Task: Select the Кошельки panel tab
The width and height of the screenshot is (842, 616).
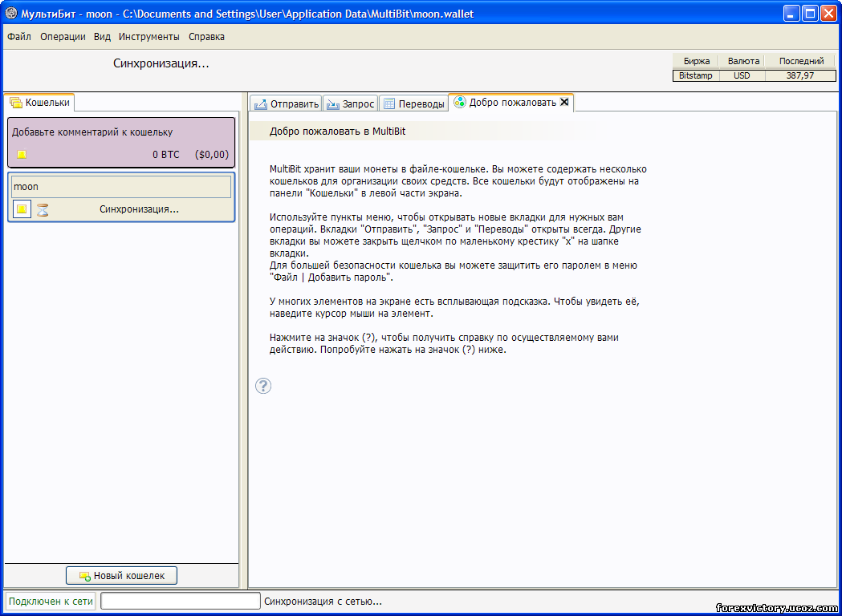Action: [40, 102]
